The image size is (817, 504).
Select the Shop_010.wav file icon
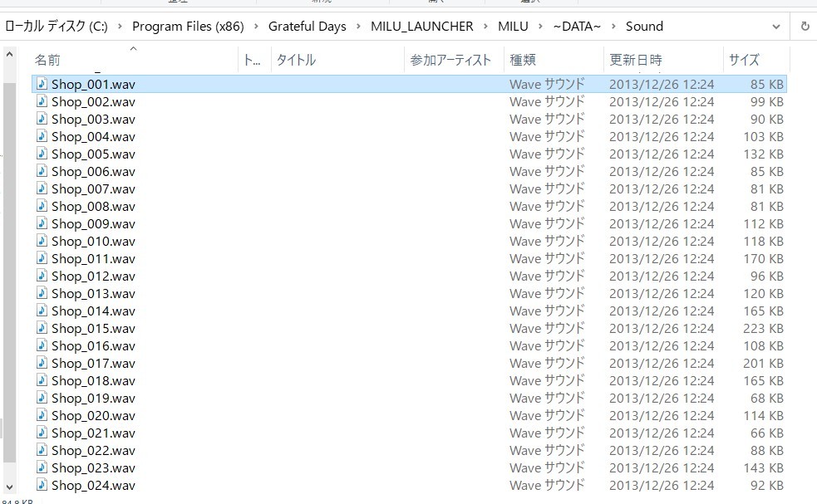coord(42,241)
